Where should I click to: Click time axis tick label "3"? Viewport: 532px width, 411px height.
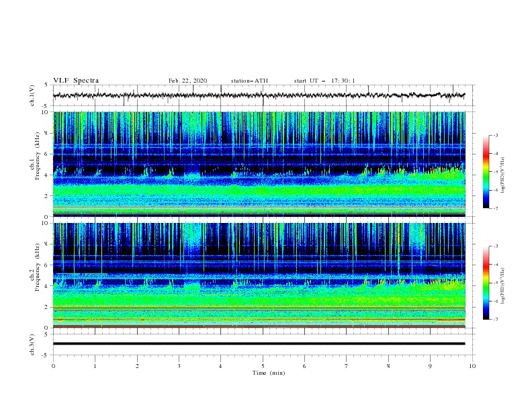pos(179,366)
